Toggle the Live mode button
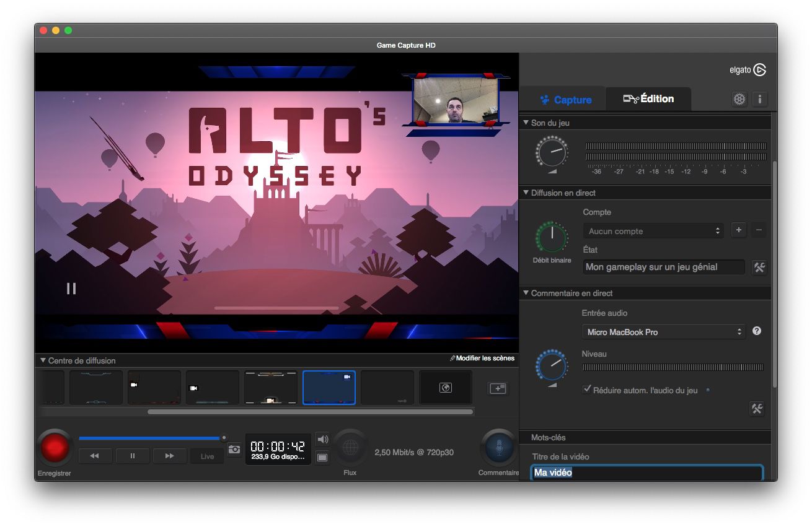The image size is (812, 527). (207, 456)
